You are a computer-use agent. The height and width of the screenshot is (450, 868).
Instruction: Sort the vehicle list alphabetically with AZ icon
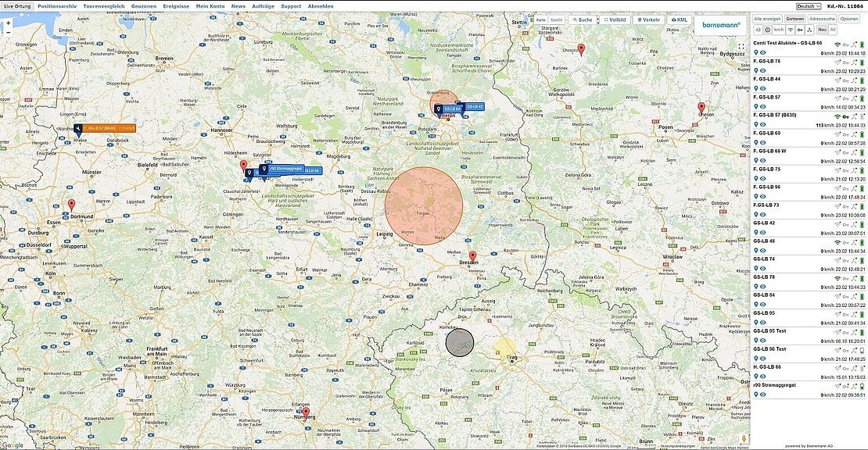(x=759, y=30)
